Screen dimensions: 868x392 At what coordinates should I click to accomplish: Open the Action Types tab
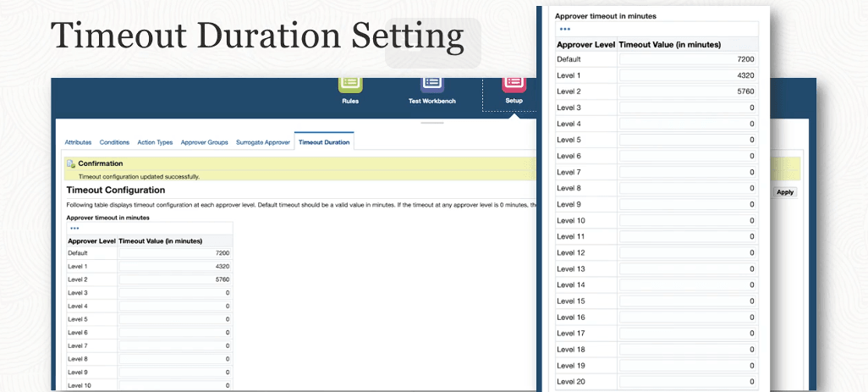click(155, 142)
